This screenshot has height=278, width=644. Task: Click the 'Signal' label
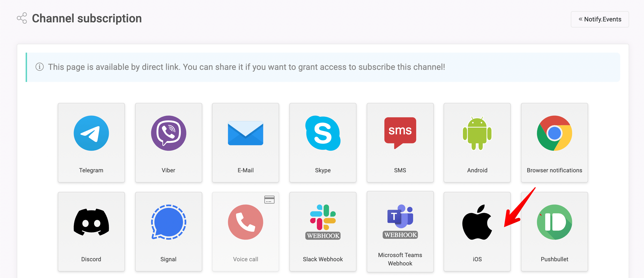pyautogui.click(x=168, y=259)
